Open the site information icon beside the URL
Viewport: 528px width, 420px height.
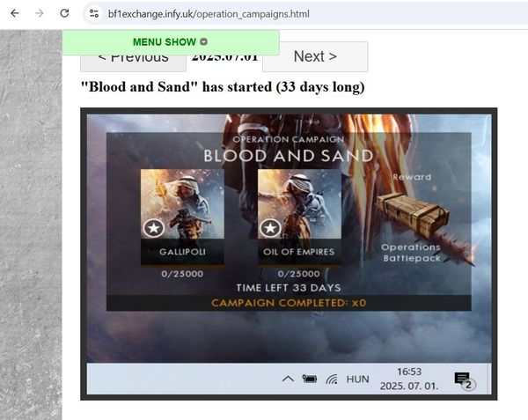pyautogui.click(x=93, y=14)
